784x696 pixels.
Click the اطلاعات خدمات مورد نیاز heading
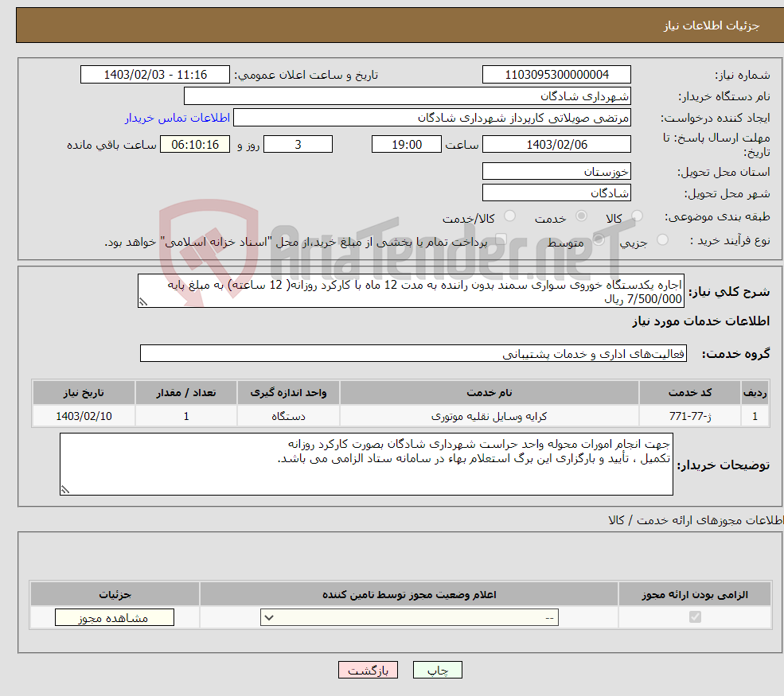tap(700, 321)
